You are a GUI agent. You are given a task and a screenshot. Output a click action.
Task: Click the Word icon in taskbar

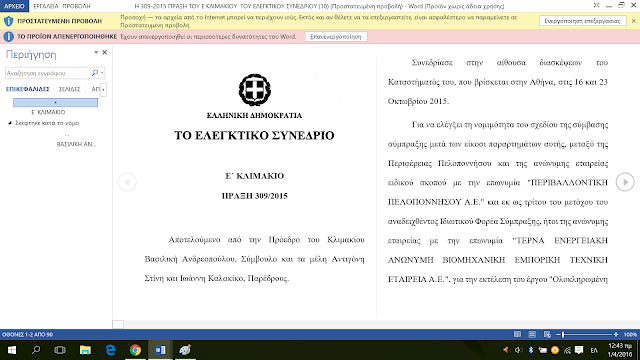(x=160, y=350)
